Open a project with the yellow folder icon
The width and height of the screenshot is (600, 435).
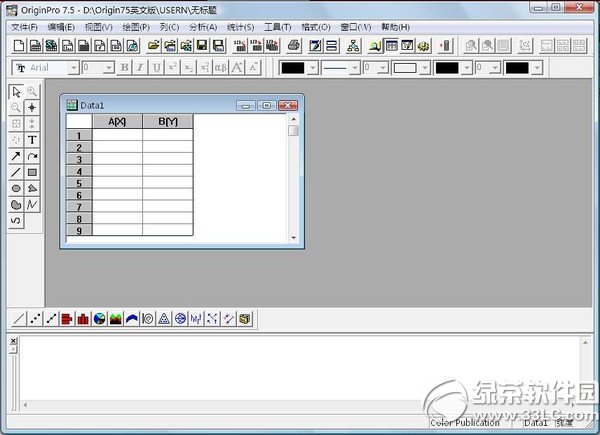pos(154,46)
